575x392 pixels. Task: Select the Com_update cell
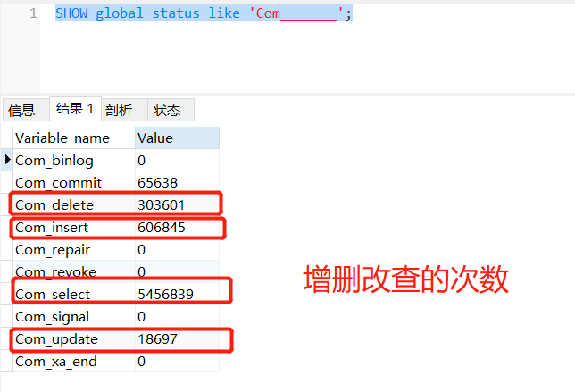(x=74, y=338)
